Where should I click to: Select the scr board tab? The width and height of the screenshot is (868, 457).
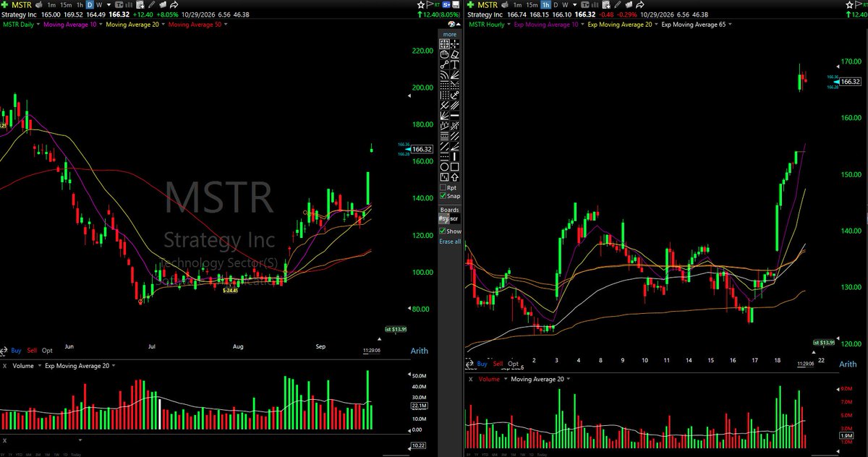455,219
